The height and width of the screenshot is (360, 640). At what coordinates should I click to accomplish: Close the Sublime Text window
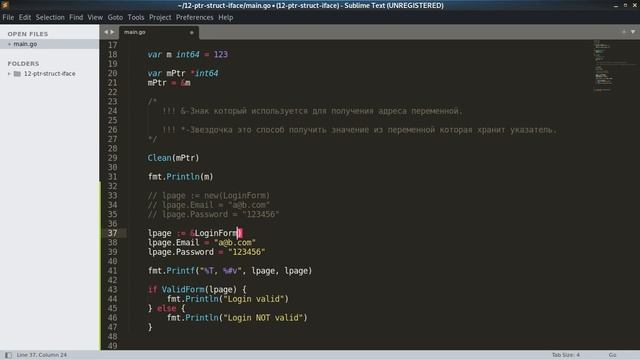635,5
